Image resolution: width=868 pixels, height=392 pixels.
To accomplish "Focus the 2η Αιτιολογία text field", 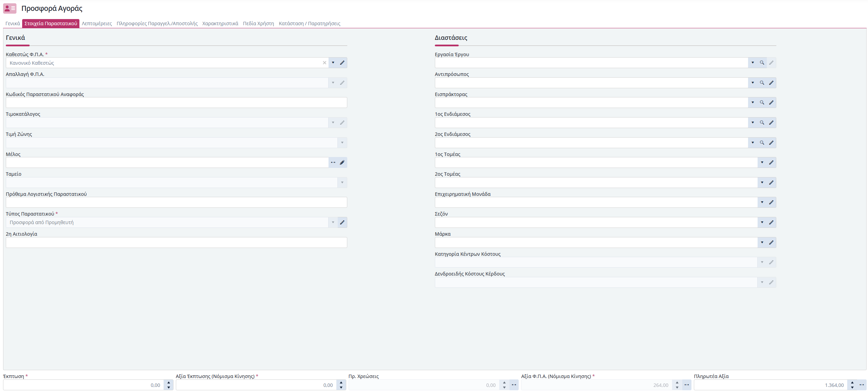I will pos(177,242).
